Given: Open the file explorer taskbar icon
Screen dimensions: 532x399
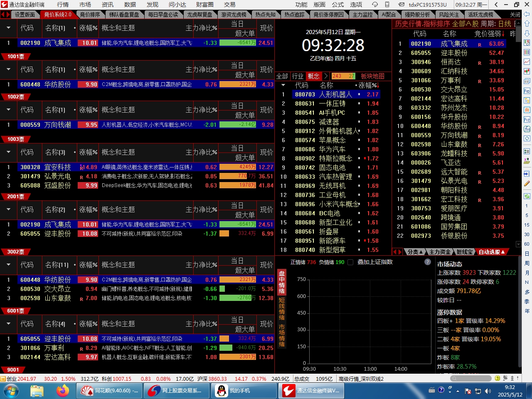Looking at the screenshot, I should [x=37, y=391].
